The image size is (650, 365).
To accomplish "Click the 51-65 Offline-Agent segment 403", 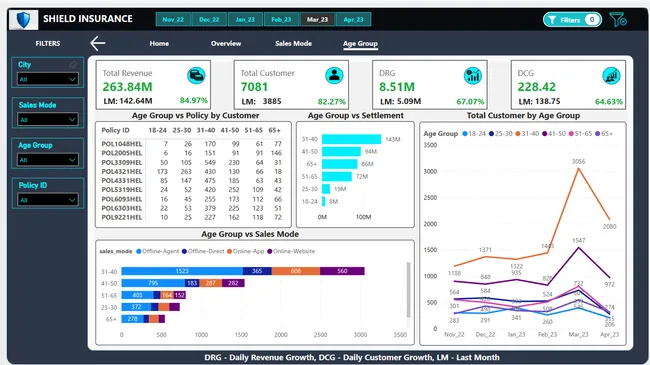I will 137,295.
